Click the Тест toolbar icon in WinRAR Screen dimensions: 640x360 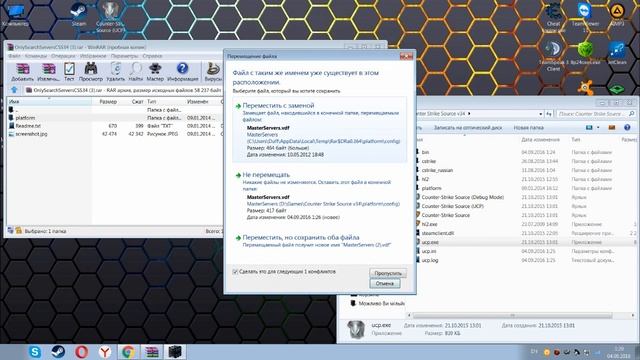[x=69, y=72]
